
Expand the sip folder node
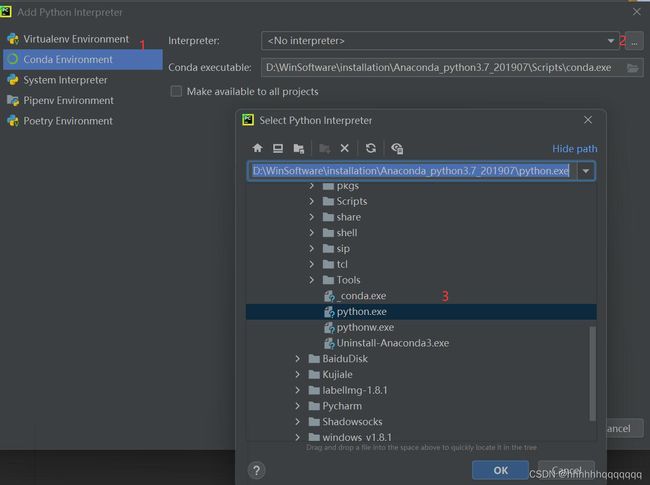pyautogui.click(x=311, y=249)
